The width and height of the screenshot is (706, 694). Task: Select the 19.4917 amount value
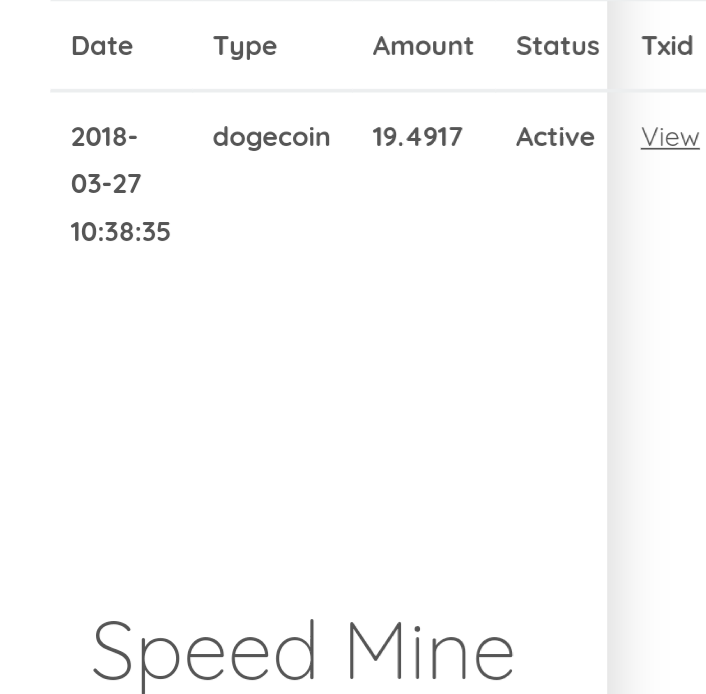coord(417,137)
